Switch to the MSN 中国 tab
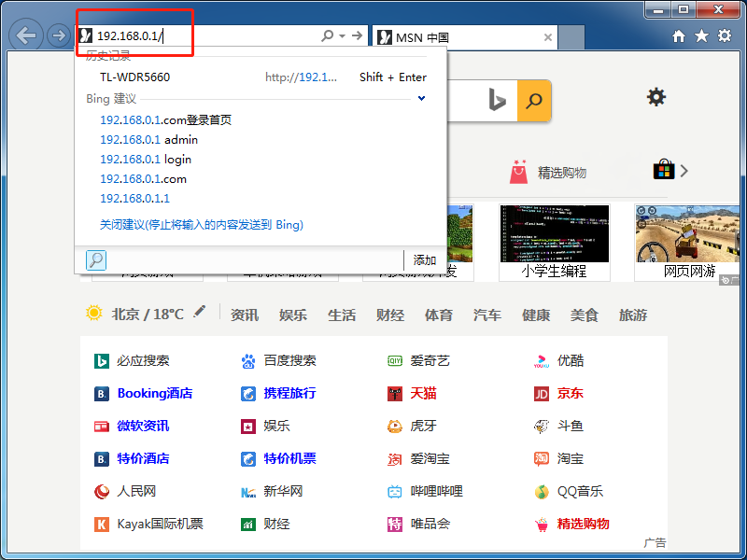The width and height of the screenshot is (747, 560). (x=464, y=36)
